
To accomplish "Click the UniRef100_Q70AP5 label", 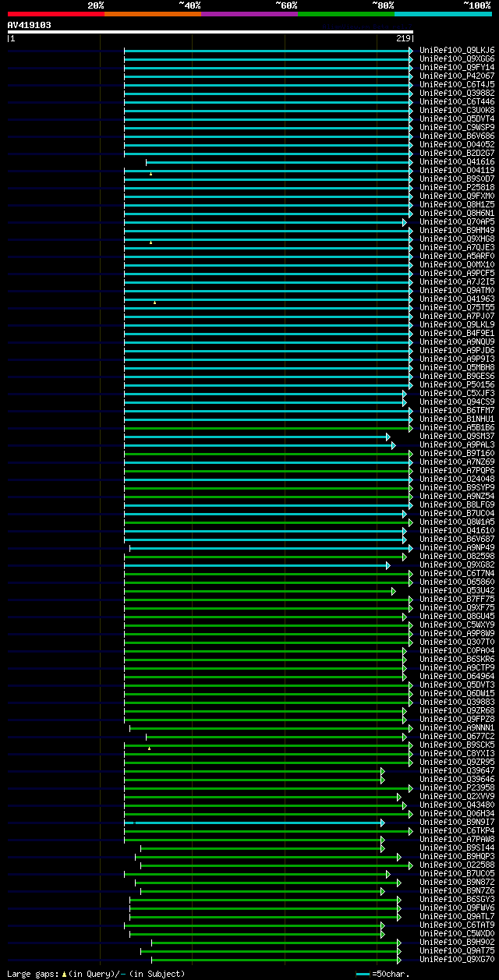I will click(x=457, y=221).
